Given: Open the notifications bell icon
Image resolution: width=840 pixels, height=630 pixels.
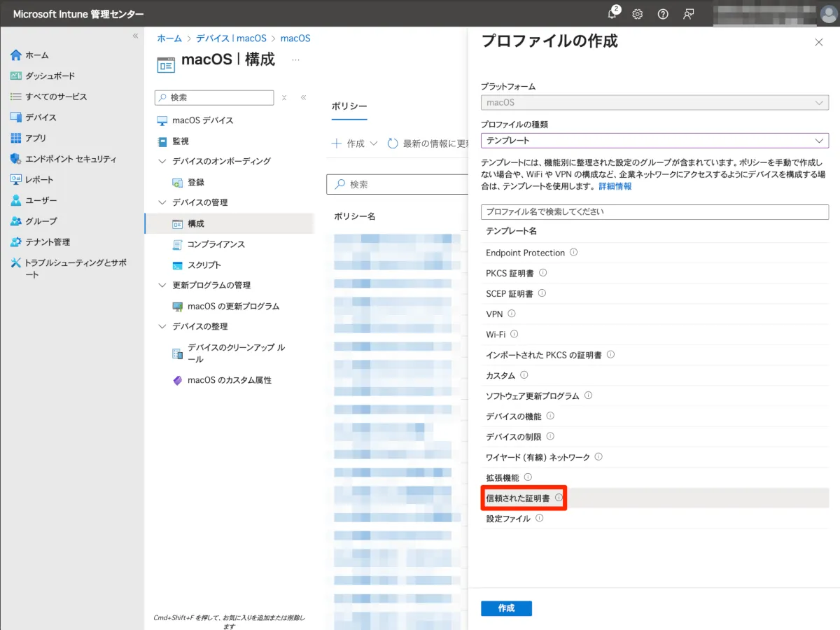Looking at the screenshot, I should tap(612, 14).
